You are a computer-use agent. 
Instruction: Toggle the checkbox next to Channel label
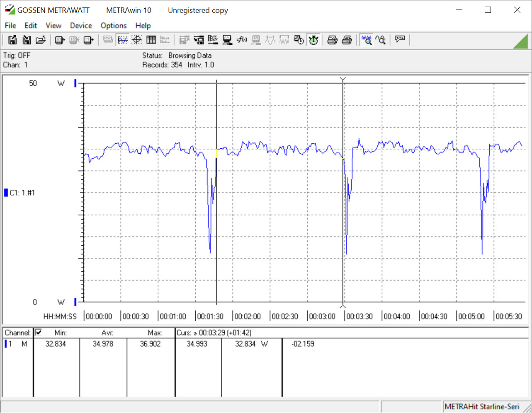click(39, 332)
